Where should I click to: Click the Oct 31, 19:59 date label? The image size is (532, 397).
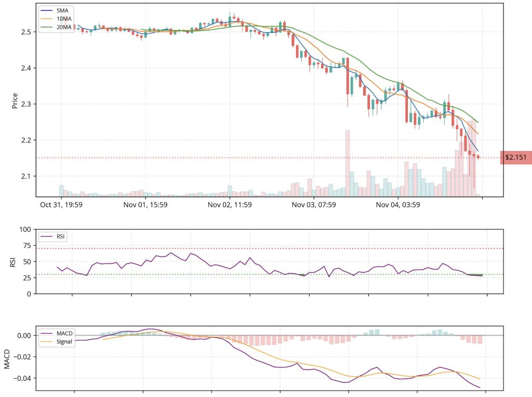pos(61,205)
